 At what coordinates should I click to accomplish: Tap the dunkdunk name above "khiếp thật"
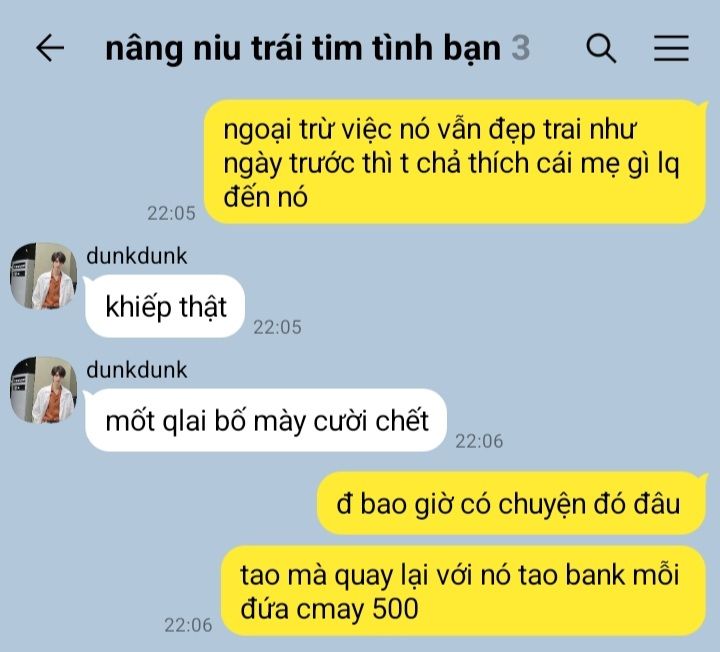tap(137, 256)
